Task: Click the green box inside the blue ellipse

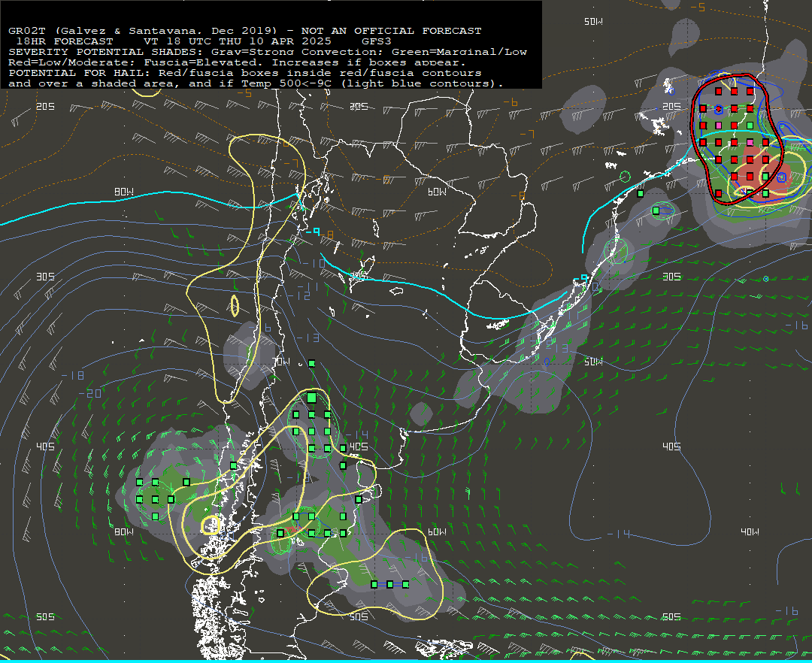Action: click(x=656, y=210)
